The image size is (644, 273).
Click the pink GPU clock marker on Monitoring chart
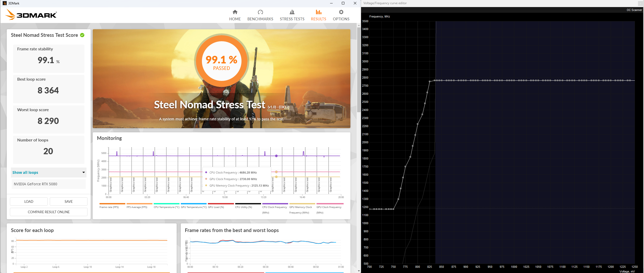click(x=276, y=172)
